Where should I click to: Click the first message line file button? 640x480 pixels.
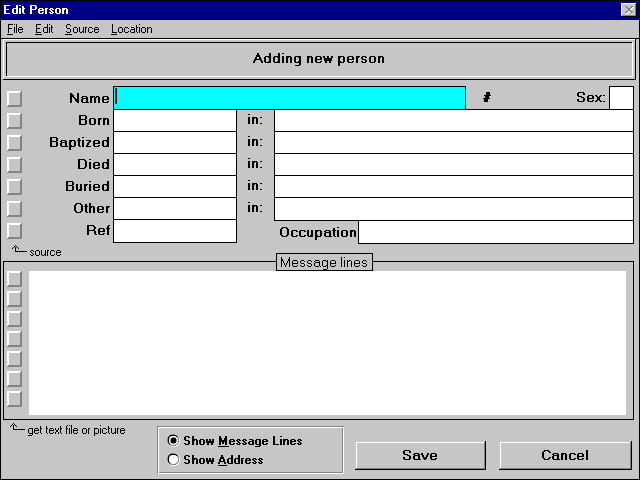(14, 279)
